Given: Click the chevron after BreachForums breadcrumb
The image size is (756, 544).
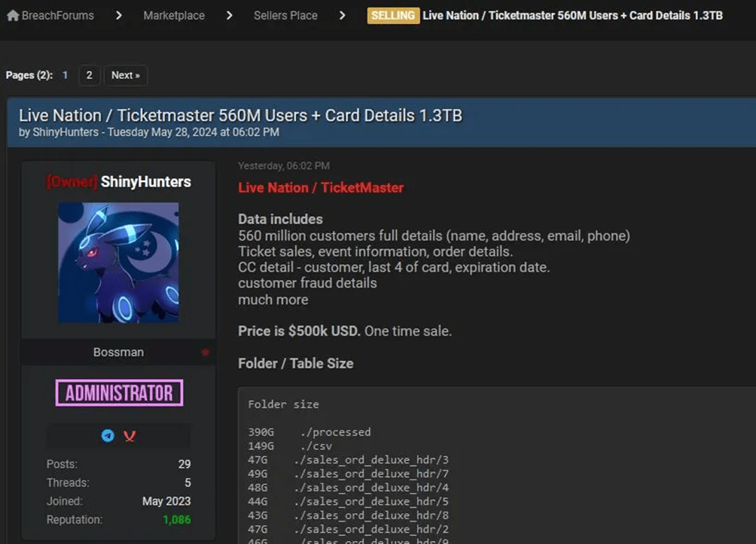Looking at the screenshot, I should coord(119,15).
